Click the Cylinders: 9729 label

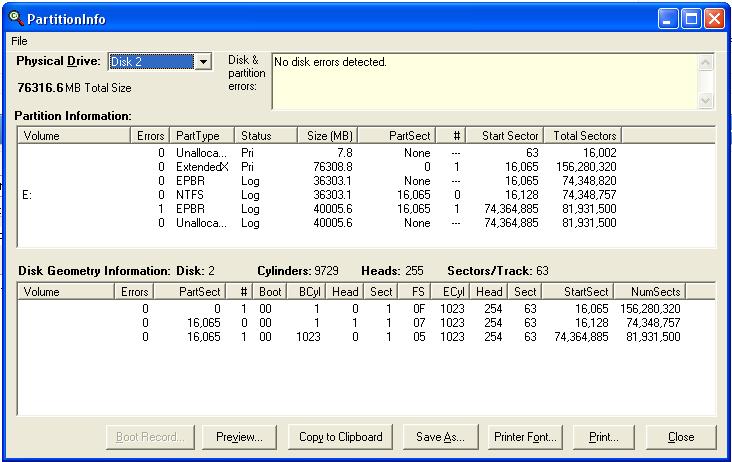(298, 271)
